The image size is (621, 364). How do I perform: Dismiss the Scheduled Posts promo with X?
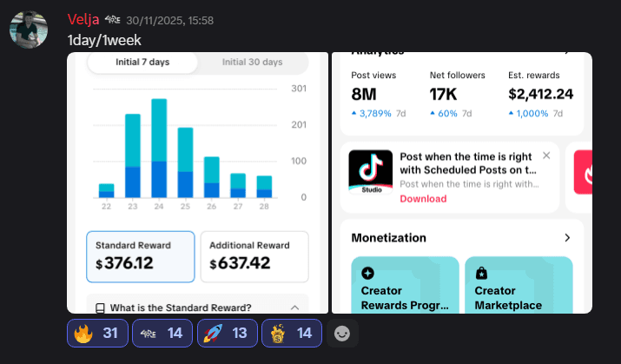[546, 156]
